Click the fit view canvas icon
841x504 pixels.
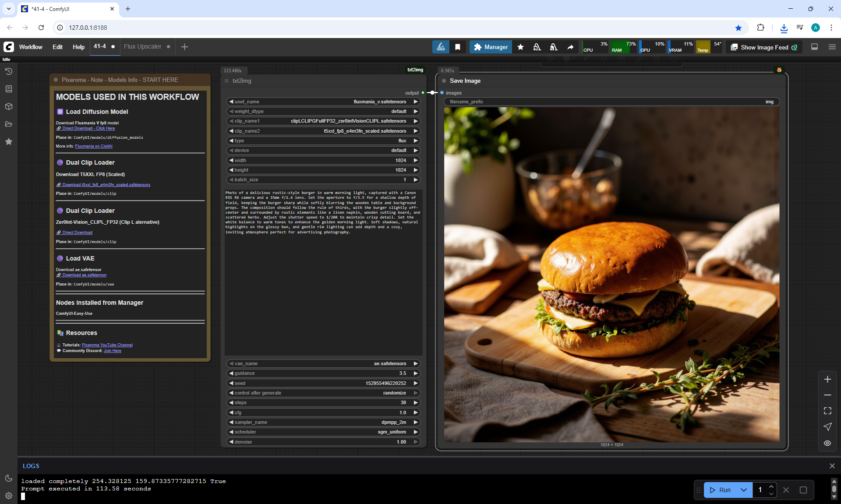coord(827,411)
